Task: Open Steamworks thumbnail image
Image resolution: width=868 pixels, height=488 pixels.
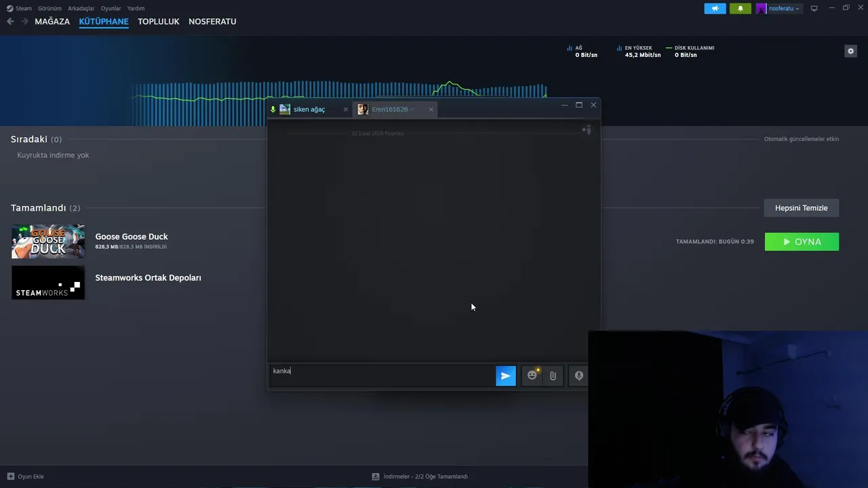Action: (x=48, y=283)
